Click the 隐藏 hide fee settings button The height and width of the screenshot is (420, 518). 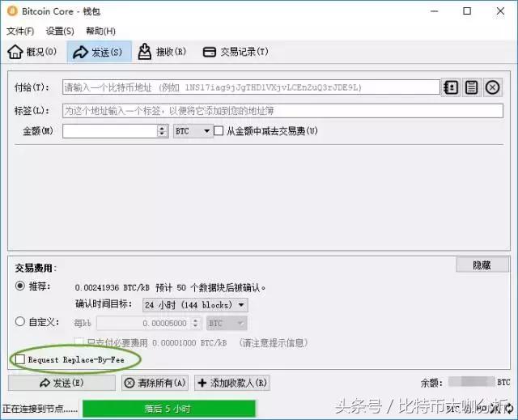482,265
